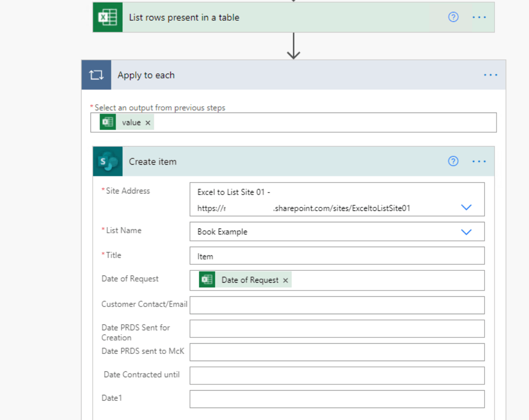Expand the List Name dropdown

(x=466, y=232)
